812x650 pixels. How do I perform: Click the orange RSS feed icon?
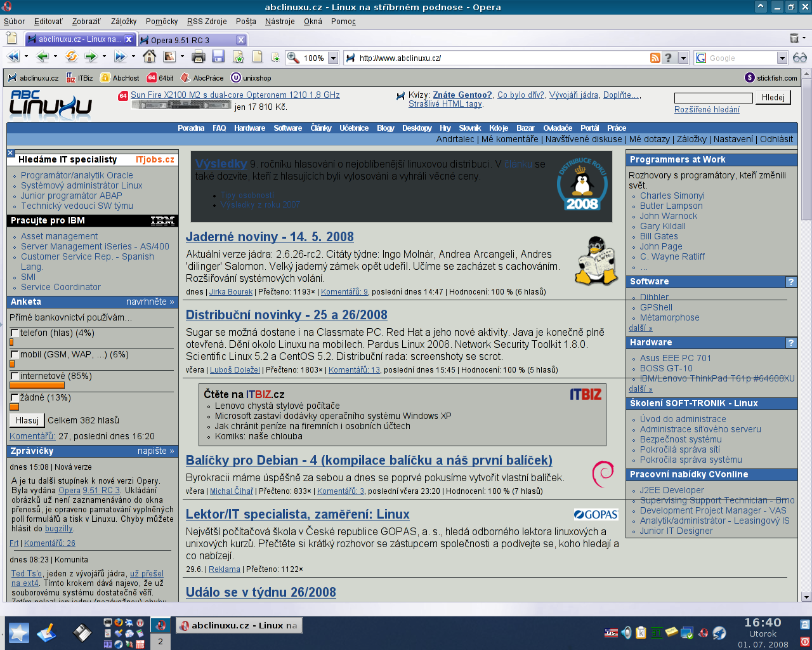[655, 58]
